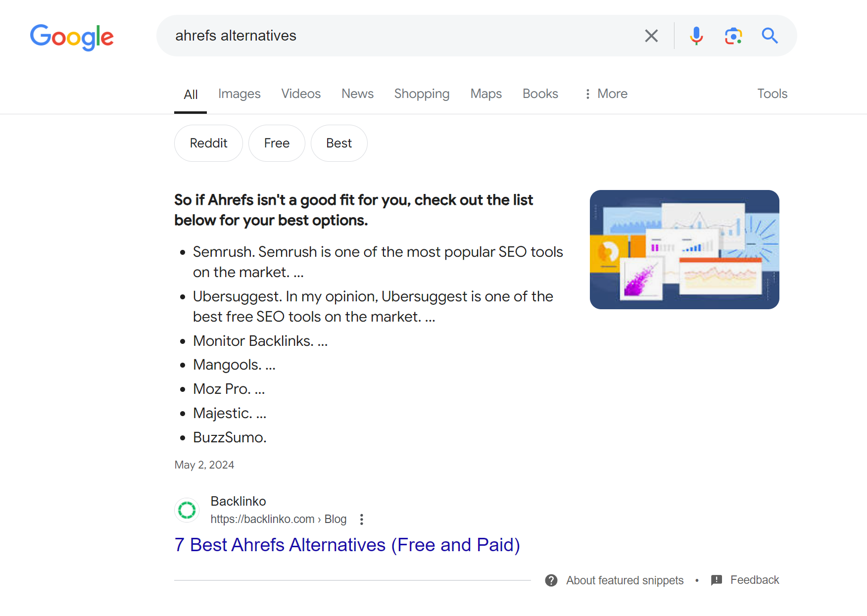The width and height of the screenshot is (867, 616).
Task: Open the Books tab
Action: (x=540, y=94)
